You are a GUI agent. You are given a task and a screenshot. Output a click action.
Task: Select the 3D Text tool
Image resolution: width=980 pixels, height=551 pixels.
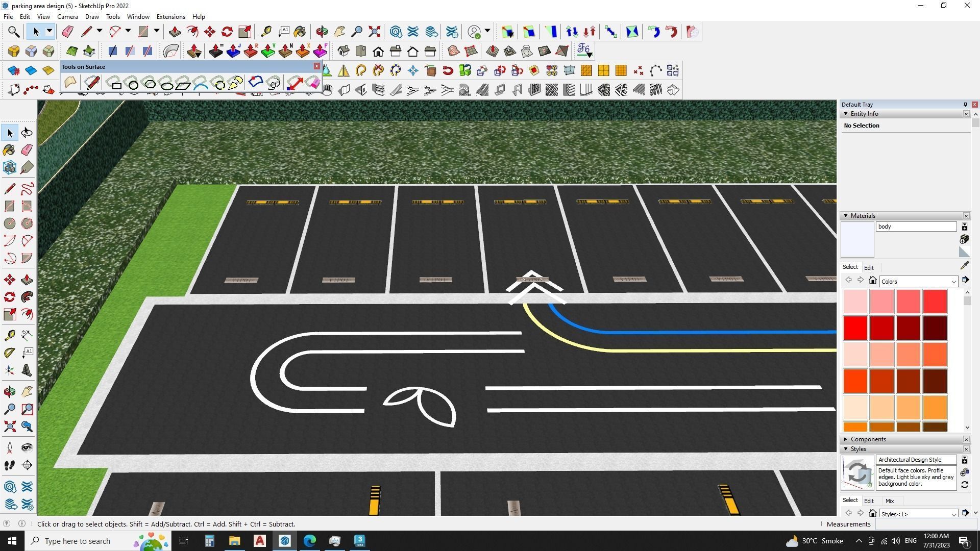(x=27, y=370)
